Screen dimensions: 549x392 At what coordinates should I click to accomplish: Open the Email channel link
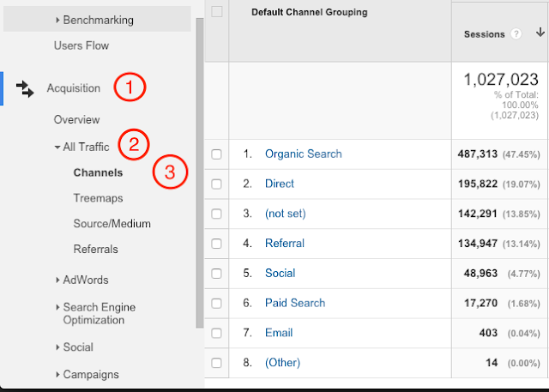(x=279, y=333)
